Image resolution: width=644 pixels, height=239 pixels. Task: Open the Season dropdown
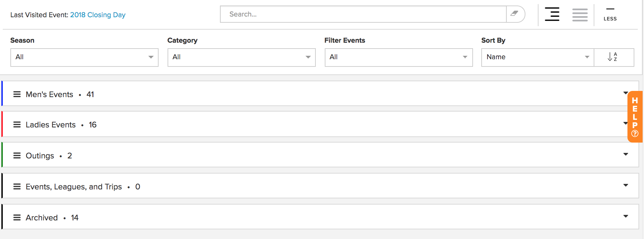tap(84, 57)
